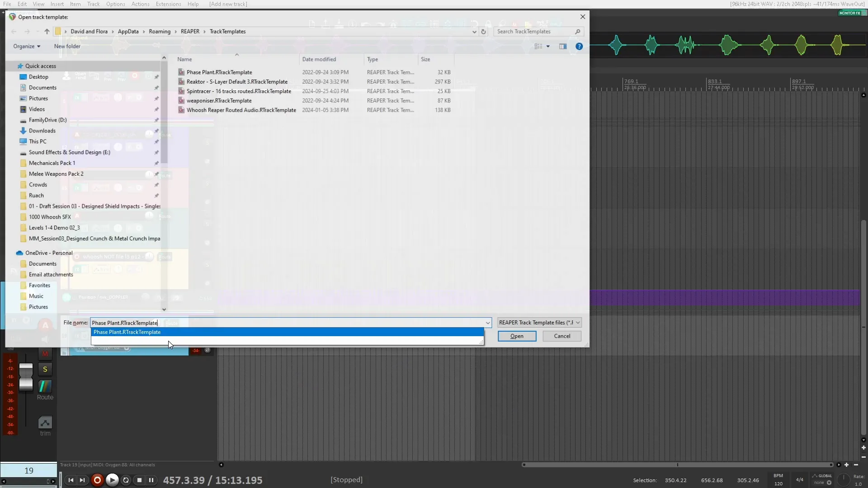868x488 pixels.
Task: Toggle the MONITOR FX indicator
Action: 852,13
